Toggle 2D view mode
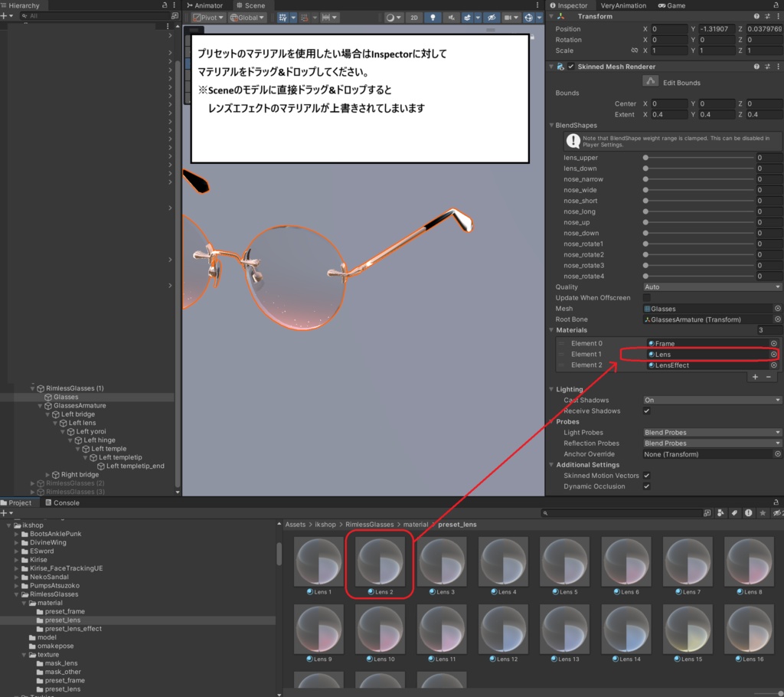 [414, 18]
